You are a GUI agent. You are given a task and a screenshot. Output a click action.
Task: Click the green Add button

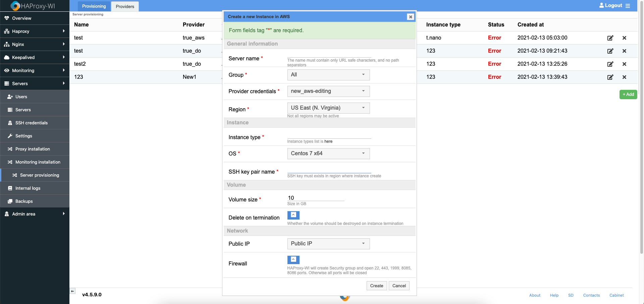(x=628, y=95)
